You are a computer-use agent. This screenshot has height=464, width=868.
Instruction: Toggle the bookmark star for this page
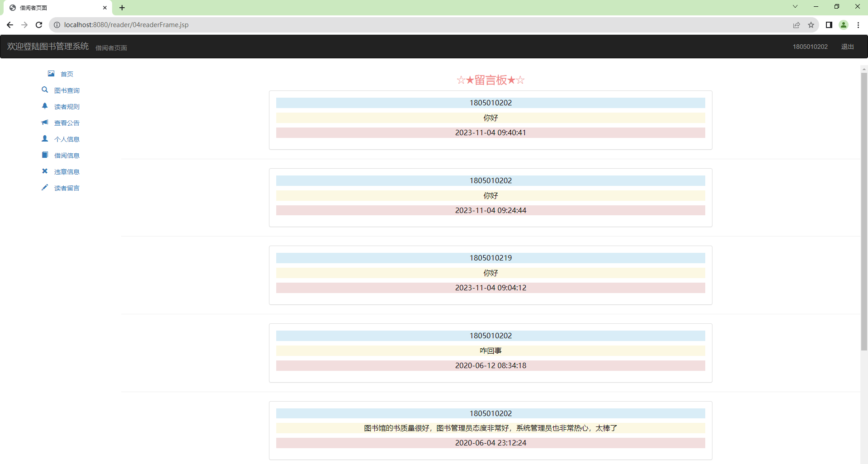click(x=811, y=25)
